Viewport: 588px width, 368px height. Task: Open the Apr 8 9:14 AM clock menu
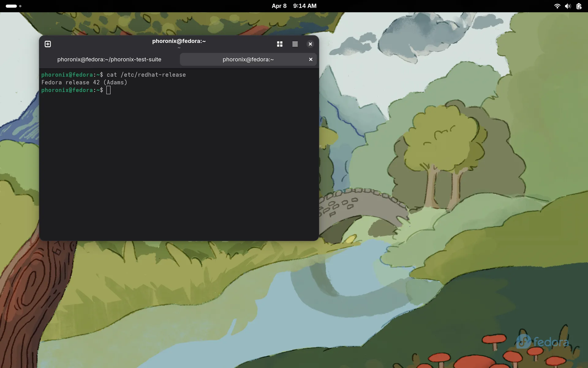tap(294, 6)
